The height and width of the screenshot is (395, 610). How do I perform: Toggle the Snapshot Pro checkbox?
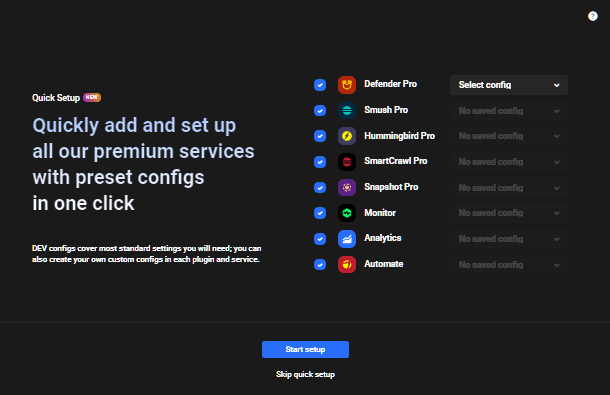[x=320, y=188]
